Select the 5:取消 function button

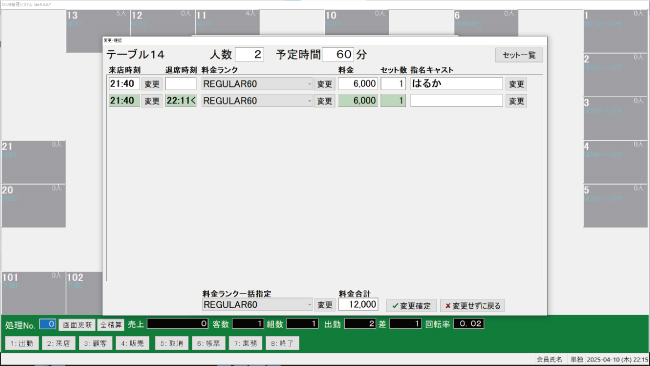[172, 343]
